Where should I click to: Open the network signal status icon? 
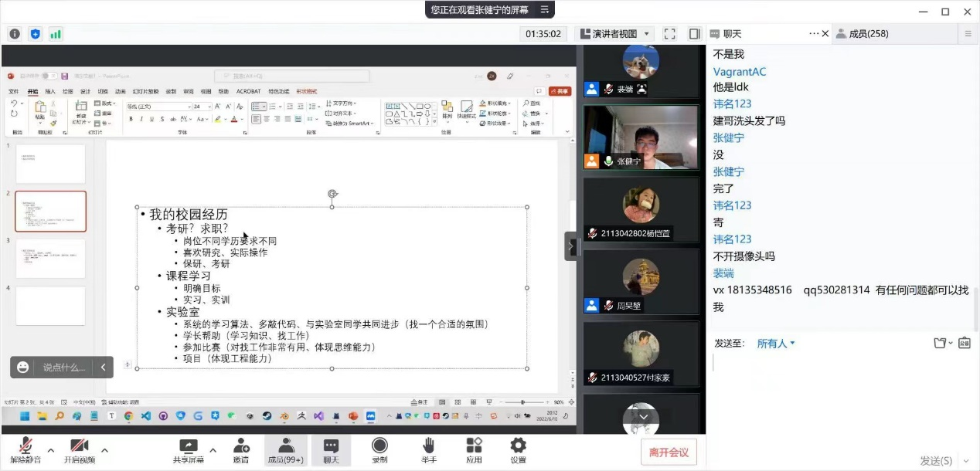tap(56, 34)
